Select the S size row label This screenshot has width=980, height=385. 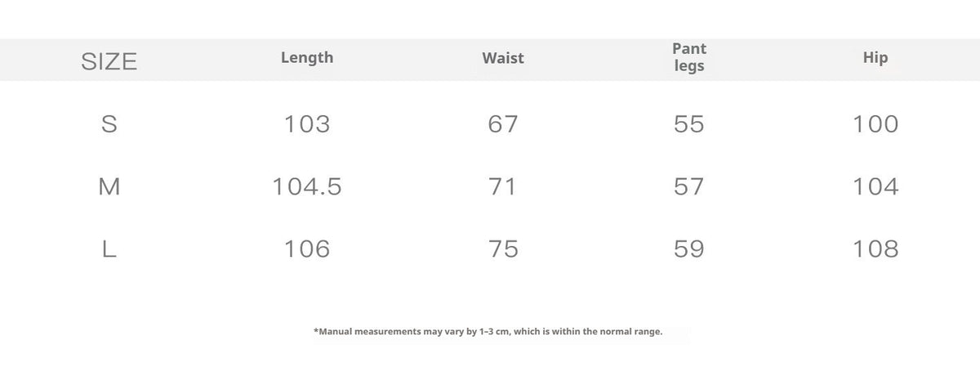pos(109,124)
